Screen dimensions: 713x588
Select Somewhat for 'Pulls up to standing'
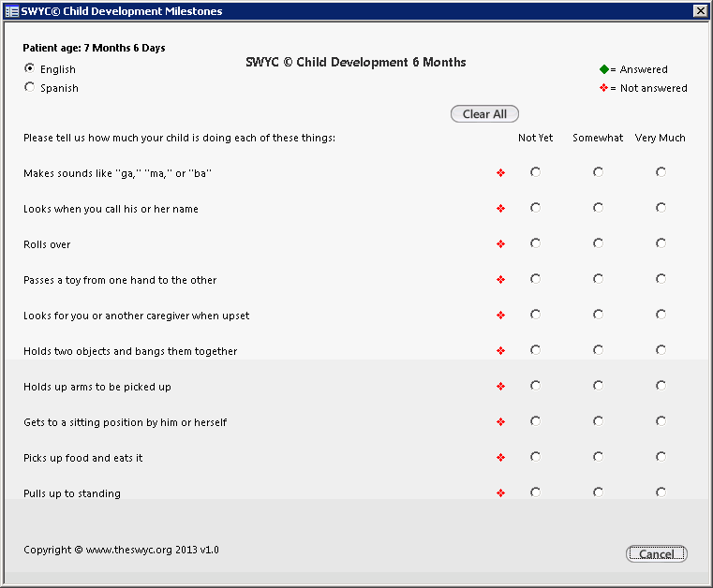coord(598,492)
